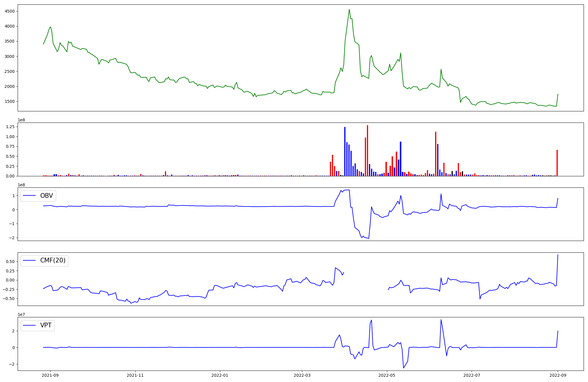
Task: Click the OBV legend label
Action: [x=46, y=196]
